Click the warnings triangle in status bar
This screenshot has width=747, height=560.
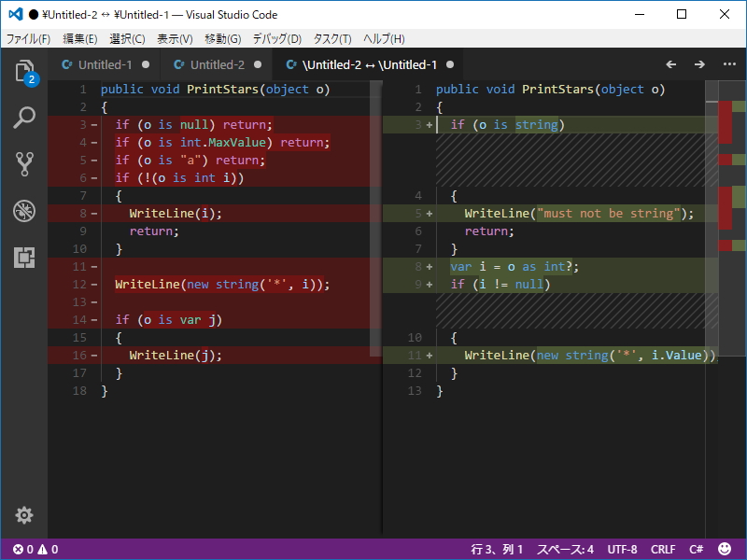(x=42, y=549)
